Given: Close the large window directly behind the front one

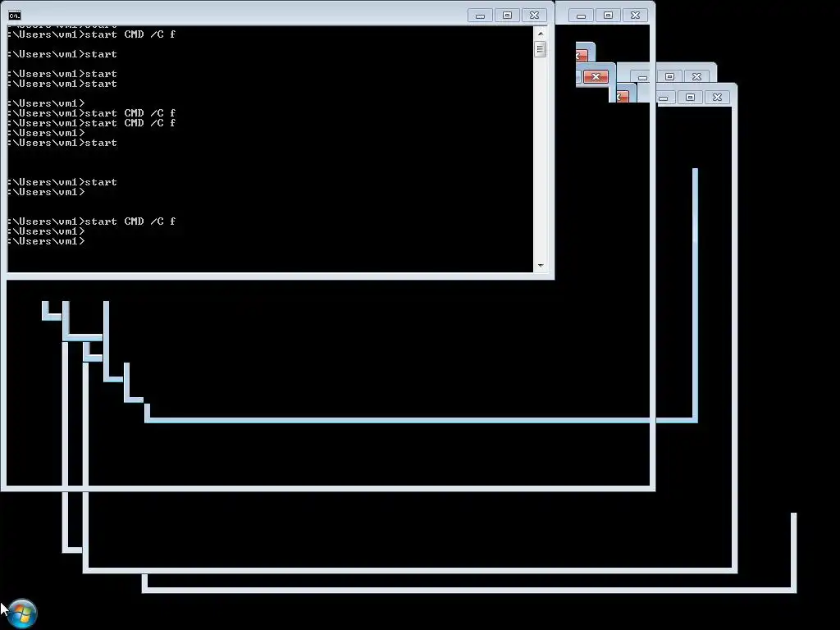Looking at the screenshot, I should point(635,16).
